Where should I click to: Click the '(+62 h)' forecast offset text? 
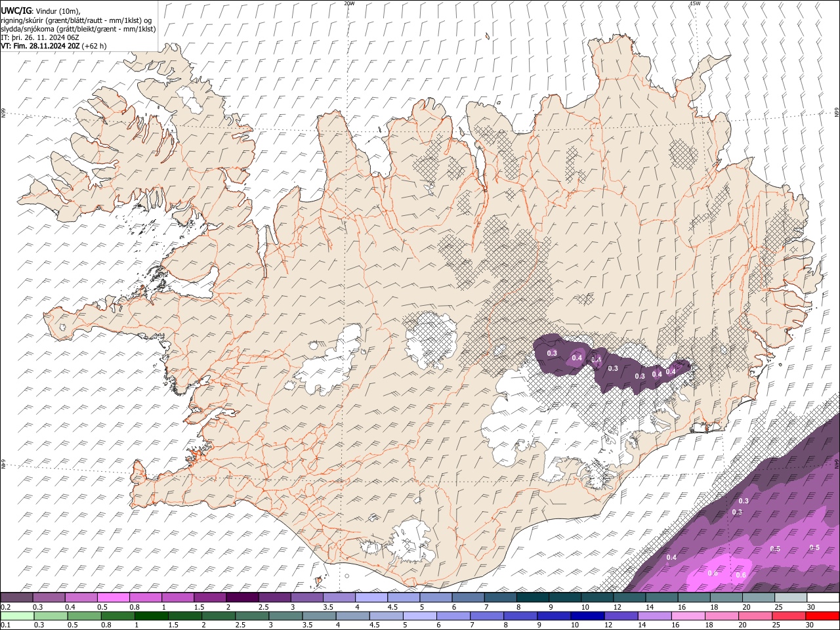[94, 46]
